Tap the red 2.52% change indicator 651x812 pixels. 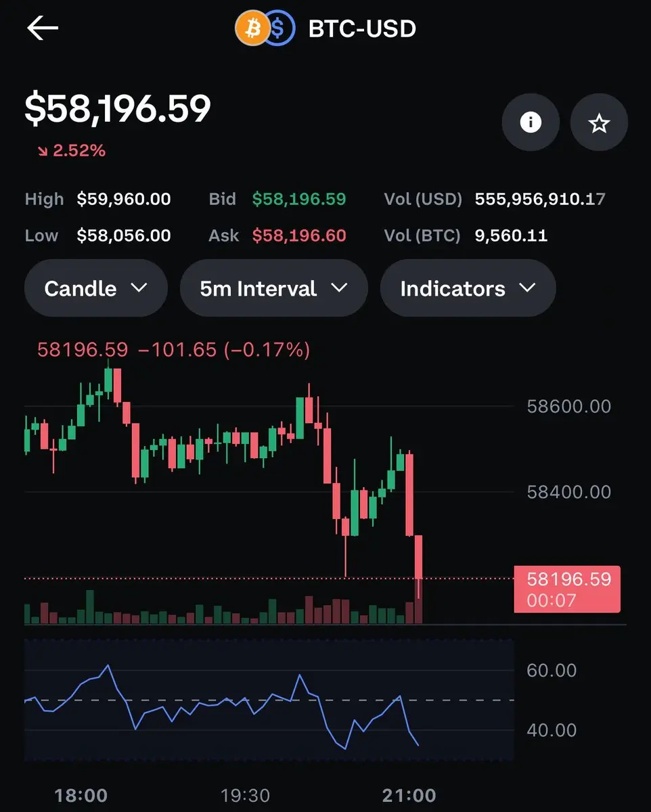[x=72, y=150]
